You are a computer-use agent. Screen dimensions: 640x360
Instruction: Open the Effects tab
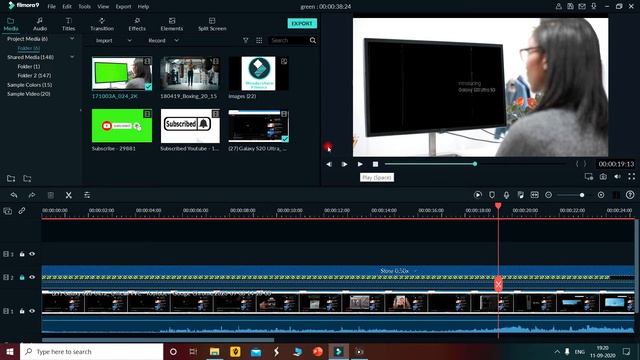pyautogui.click(x=137, y=24)
